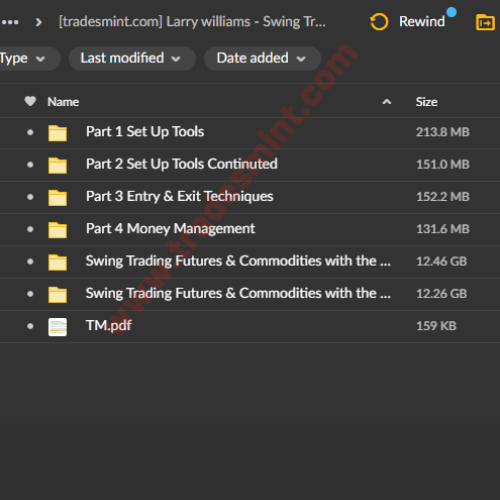This screenshot has height=500, width=500.
Task: Open the Last modified filter dropdown
Action: tap(132, 58)
